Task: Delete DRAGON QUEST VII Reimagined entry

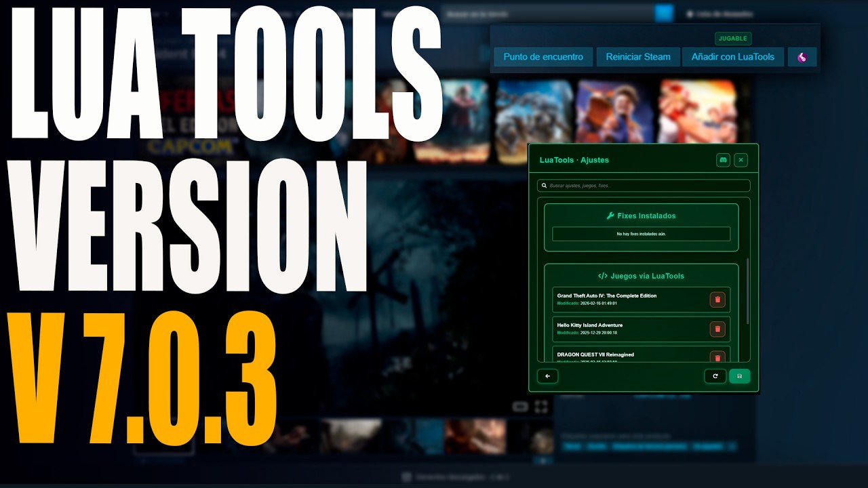Action: tap(717, 357)
